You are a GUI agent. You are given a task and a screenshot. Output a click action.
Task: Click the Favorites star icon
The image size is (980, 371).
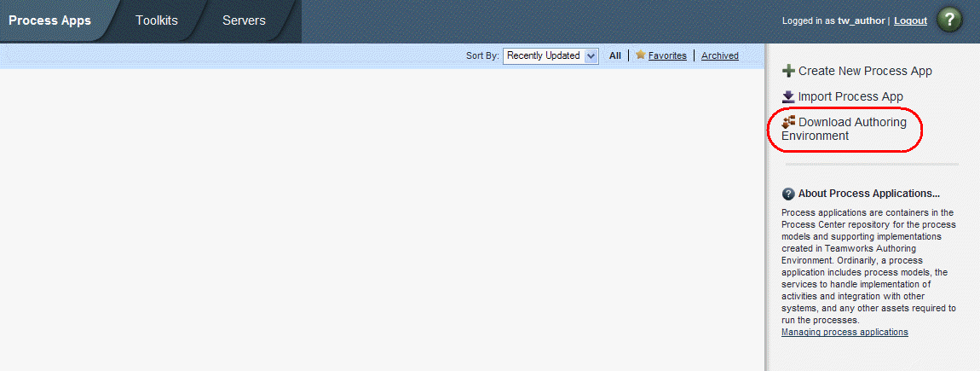click(x=641, y=55)
